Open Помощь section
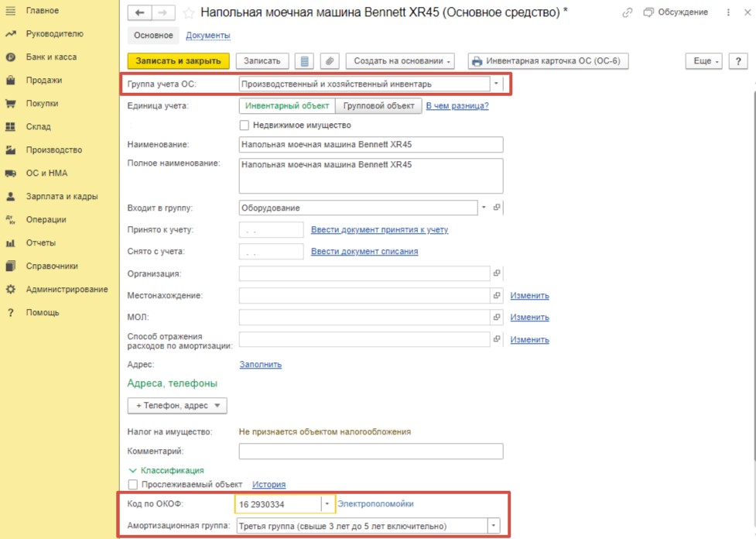This screenshot has height=539, width=756. pos(43,312)
